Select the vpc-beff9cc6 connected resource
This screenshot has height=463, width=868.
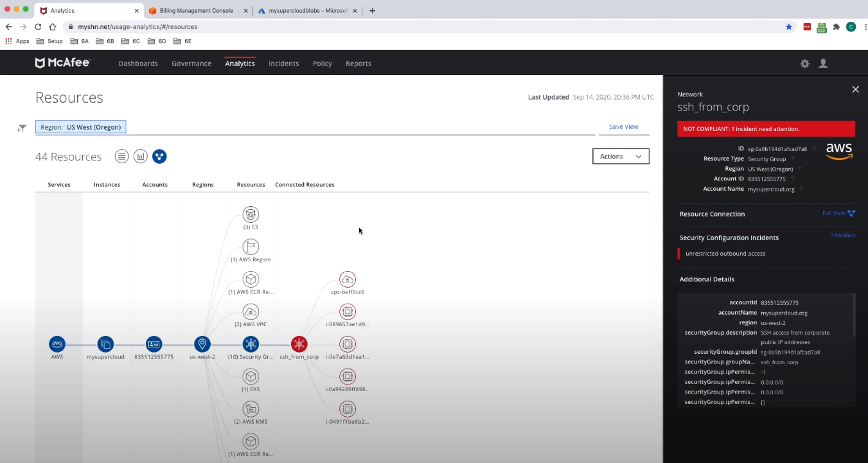[x=348, y=279]
